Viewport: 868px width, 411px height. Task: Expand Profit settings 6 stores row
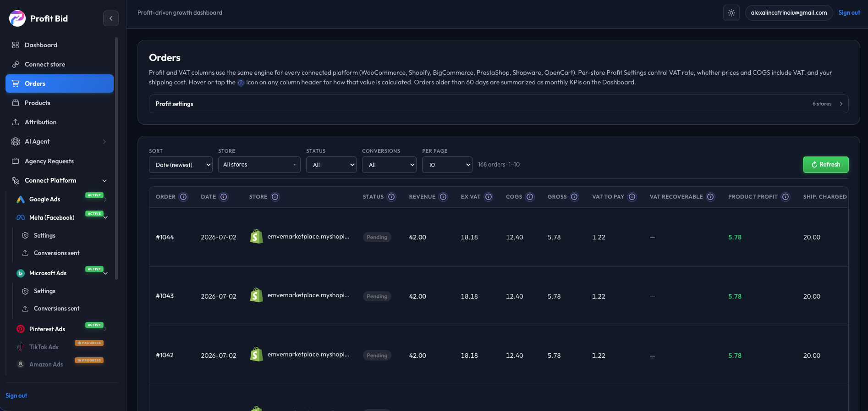pos(499,104)
